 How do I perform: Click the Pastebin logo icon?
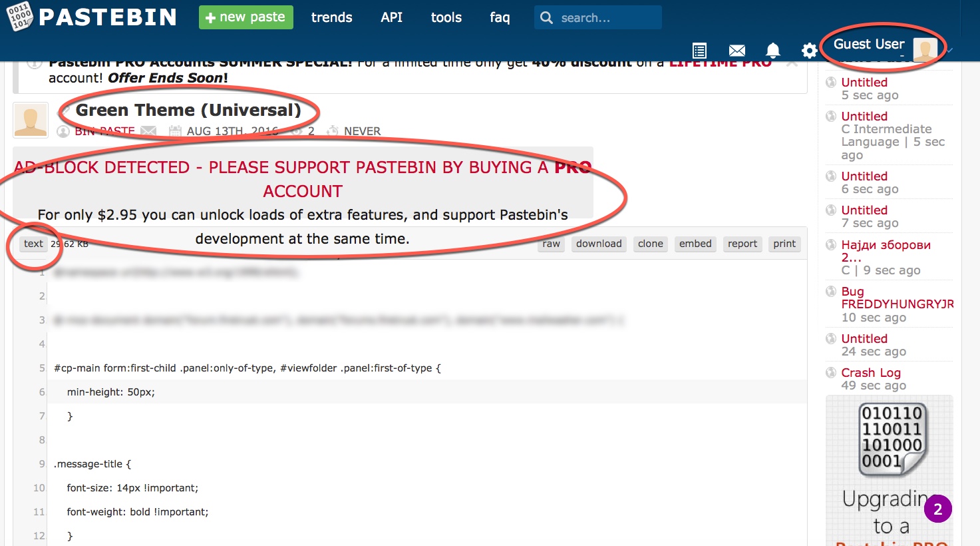click(19, 16)
